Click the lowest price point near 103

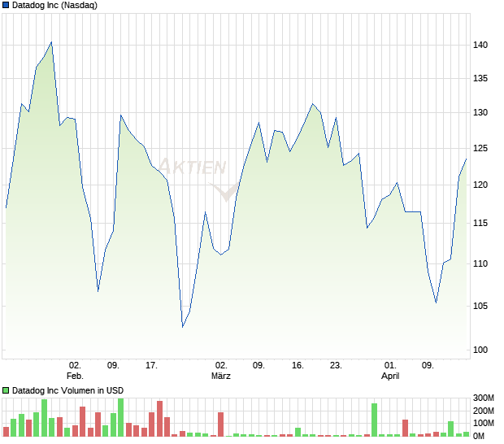183,327
